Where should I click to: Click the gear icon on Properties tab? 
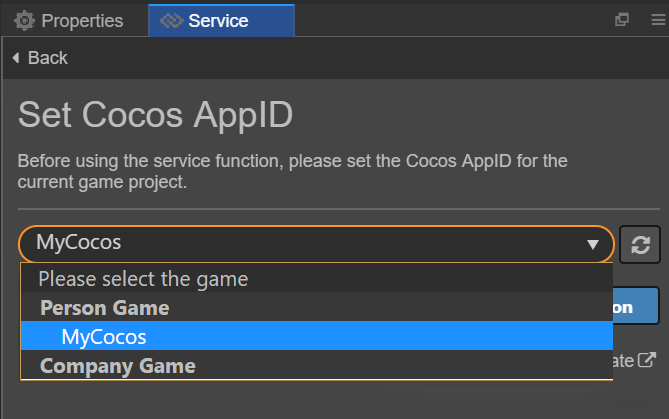24,20
